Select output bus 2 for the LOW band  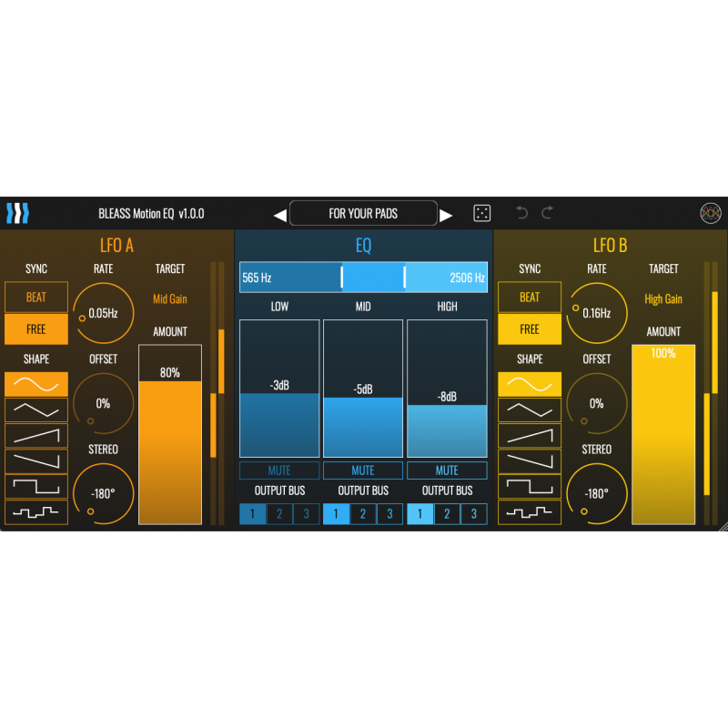[x=279, y=513]
